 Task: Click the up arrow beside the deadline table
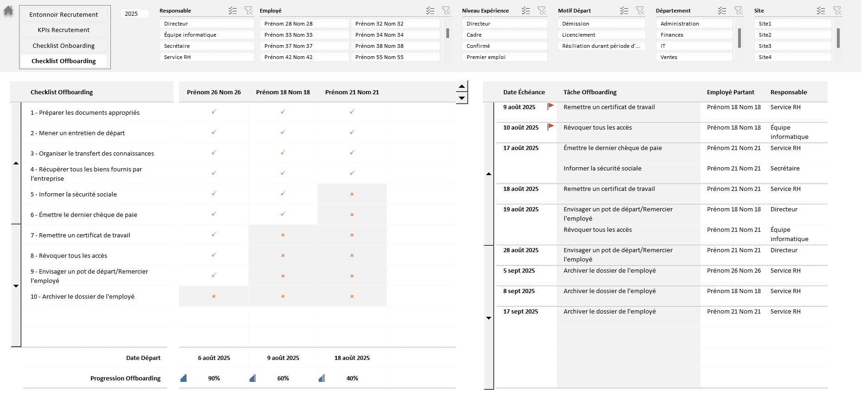pyautogui.click(x=489, y=174)
